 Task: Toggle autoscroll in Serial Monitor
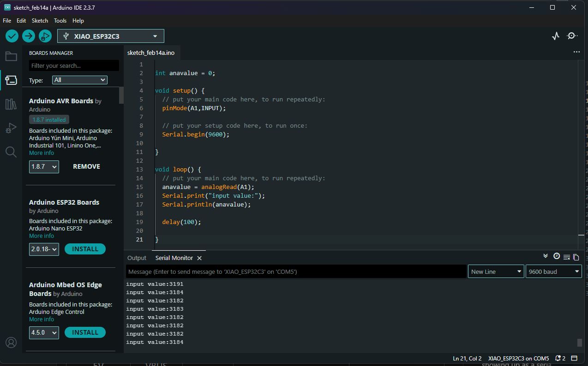coord(546,256)
